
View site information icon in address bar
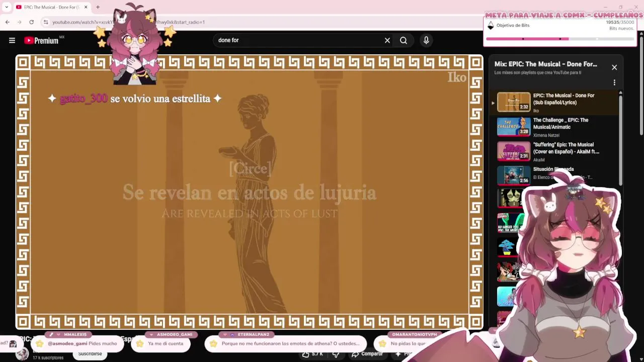pos(46,22)
